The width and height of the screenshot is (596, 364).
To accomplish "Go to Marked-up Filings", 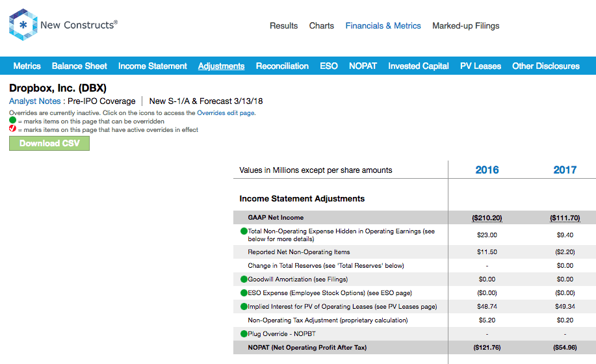I will 465,26.
